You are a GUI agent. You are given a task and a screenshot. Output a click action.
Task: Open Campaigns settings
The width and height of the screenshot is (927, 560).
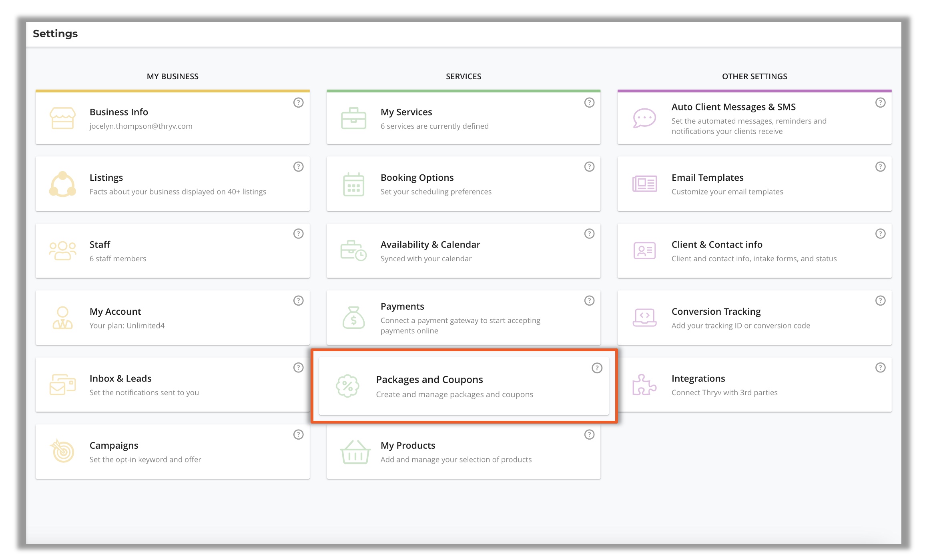(x=173, y=452)
